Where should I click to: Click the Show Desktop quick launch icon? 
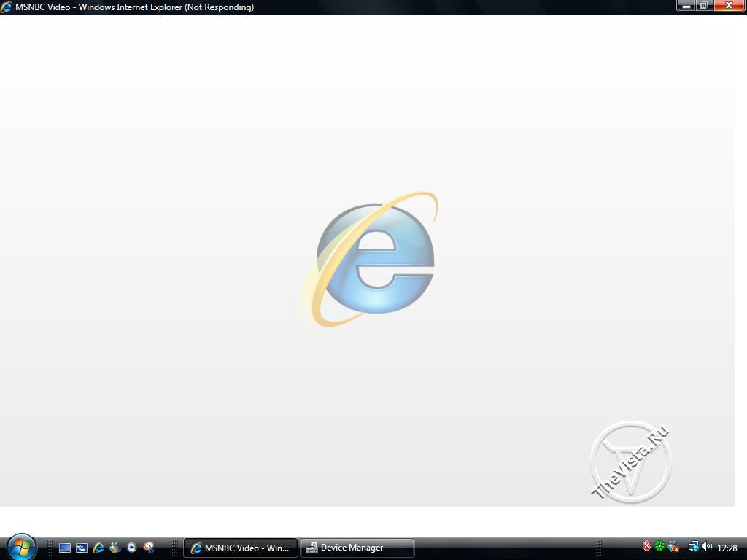pyautogui.click(x=65, y=548)
